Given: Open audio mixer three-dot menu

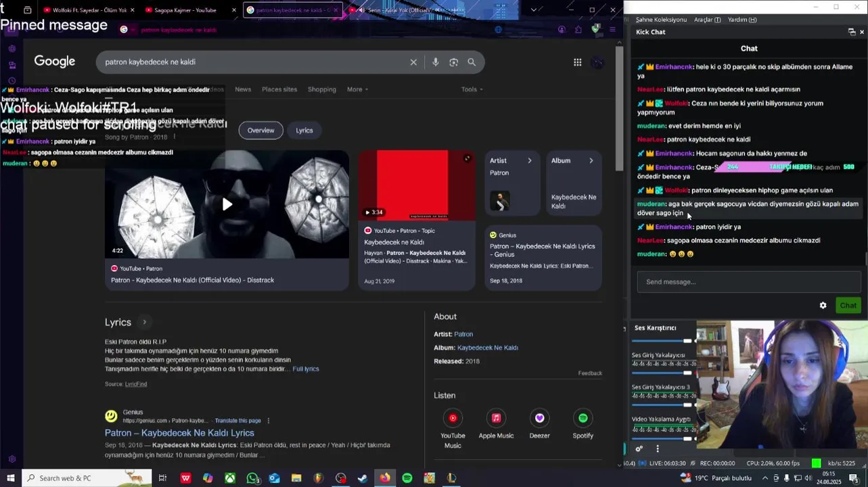Looking at the screenshot, I should coord(657,448).
